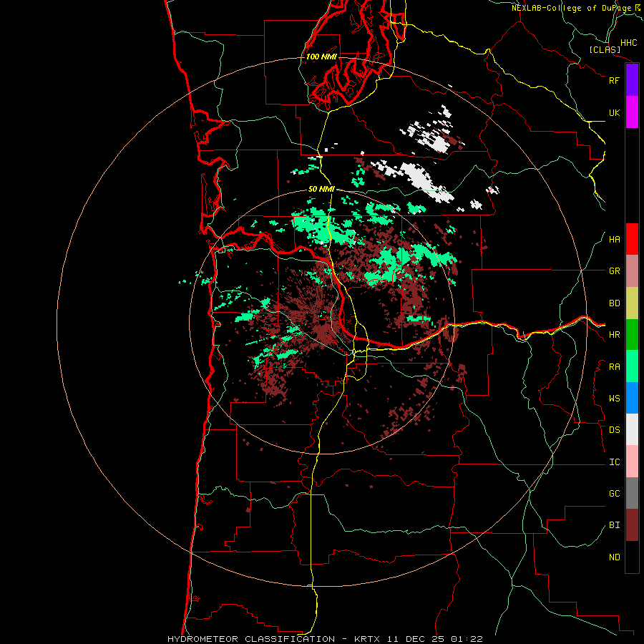Click the brown BI legend swatch
644x644 pixels.
632,525
